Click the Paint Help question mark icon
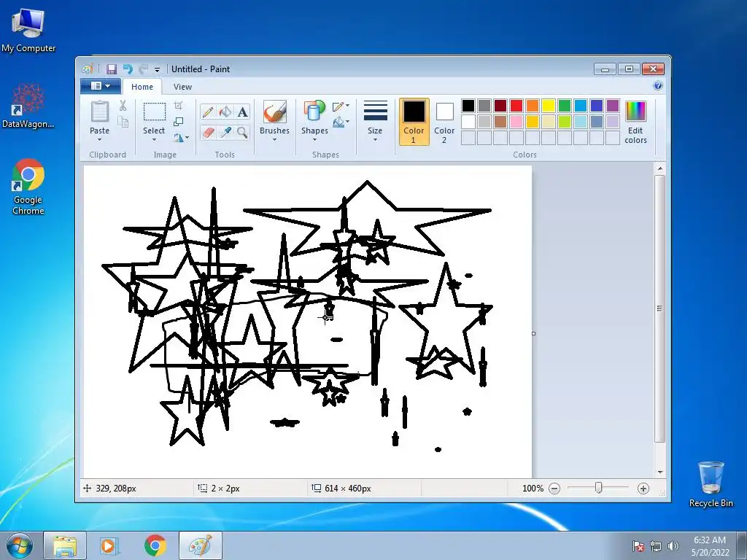The width and height of the screenshot is (747, 560). (658, 86)
